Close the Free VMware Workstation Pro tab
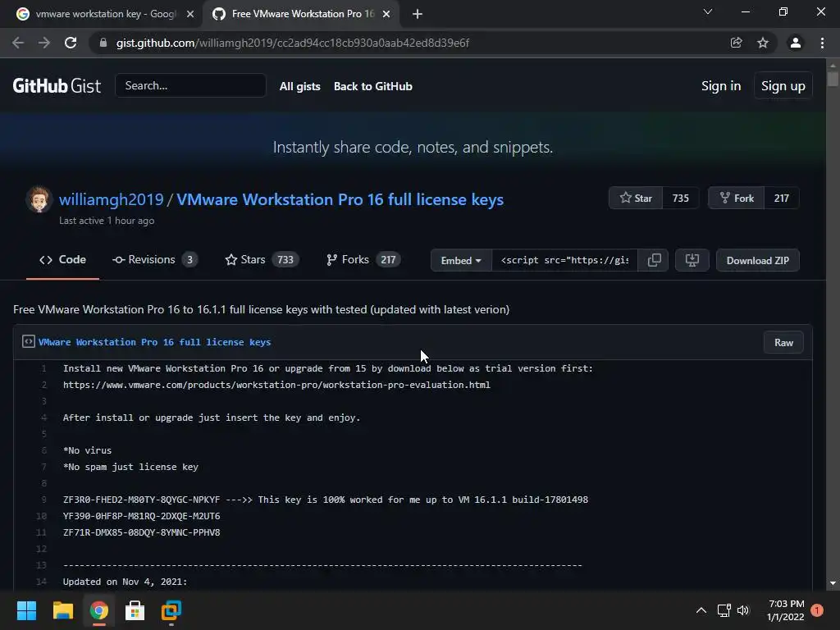 (x=386, y=14)
